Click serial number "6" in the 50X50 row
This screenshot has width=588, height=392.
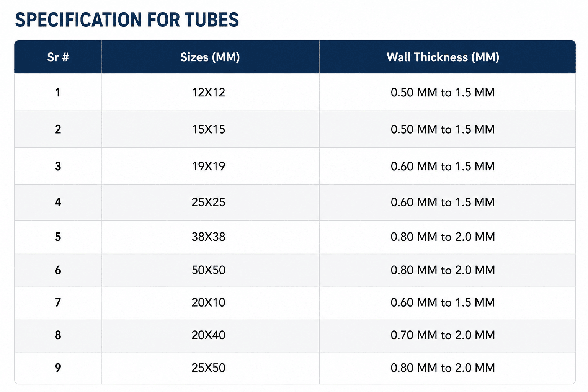click(x=58, y=270)
